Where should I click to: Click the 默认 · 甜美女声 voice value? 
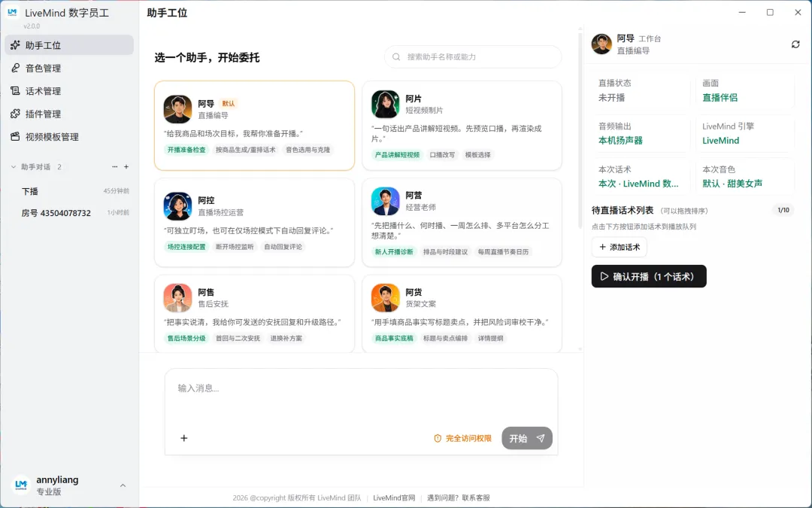pyautogui.click(x=732, y=184)
